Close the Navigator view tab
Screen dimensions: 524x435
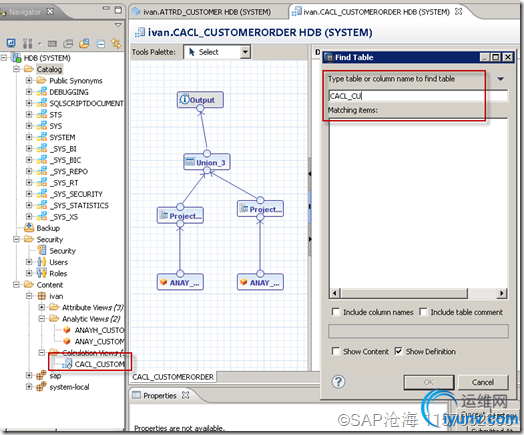tap(50, 12)
